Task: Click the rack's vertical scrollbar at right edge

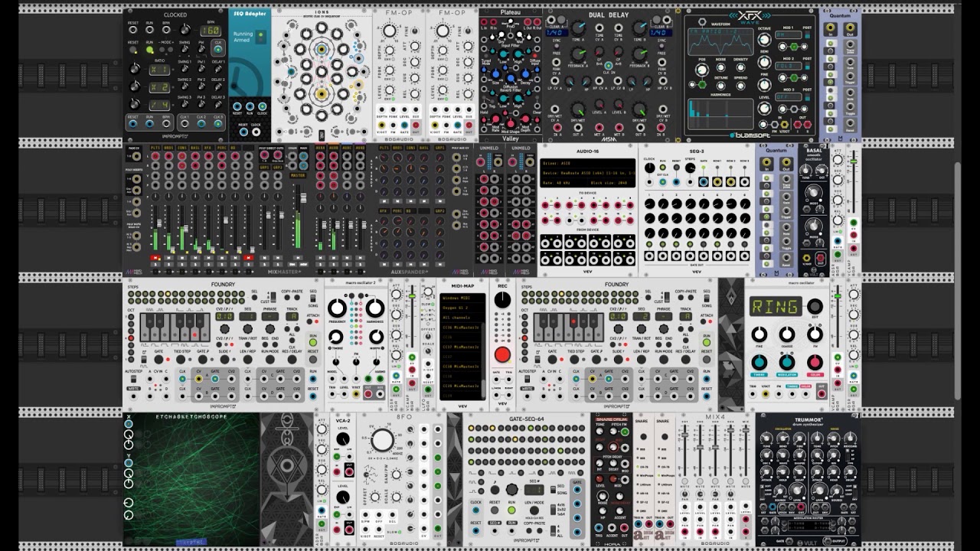Action: pos(957,280)
